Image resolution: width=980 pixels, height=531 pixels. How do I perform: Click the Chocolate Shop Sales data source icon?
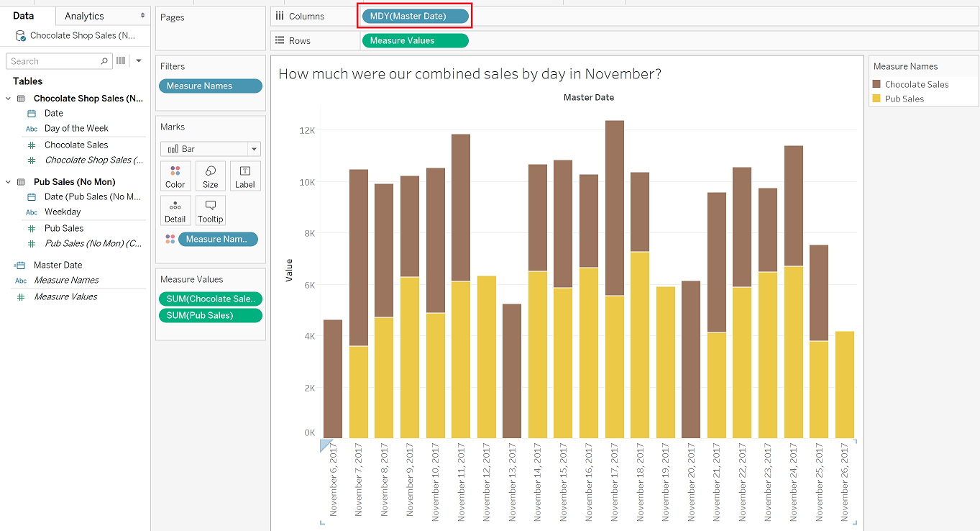coord(21,35)
